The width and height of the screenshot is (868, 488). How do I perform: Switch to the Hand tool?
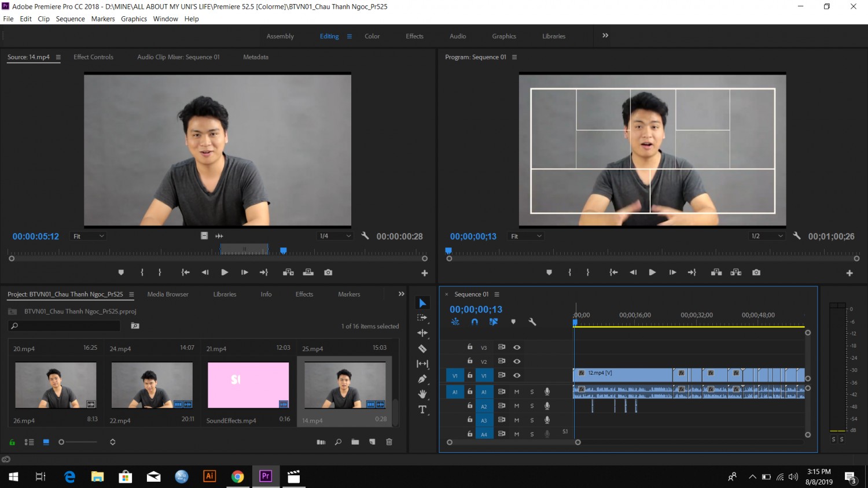coord(422,394)
